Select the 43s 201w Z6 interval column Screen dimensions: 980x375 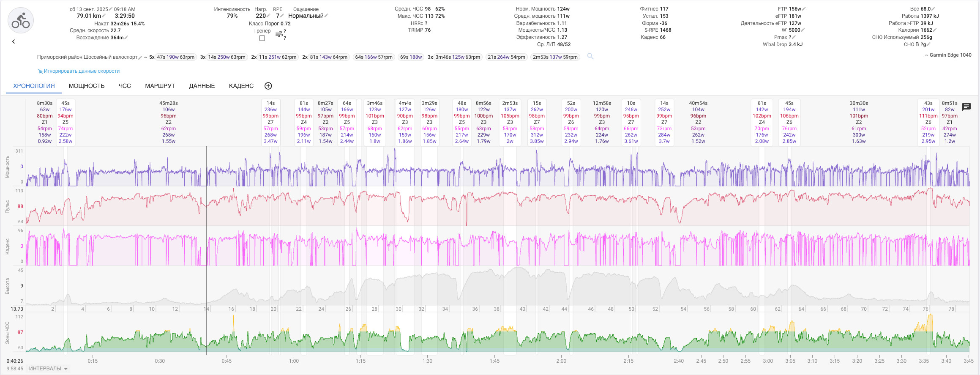pos(928,122)
